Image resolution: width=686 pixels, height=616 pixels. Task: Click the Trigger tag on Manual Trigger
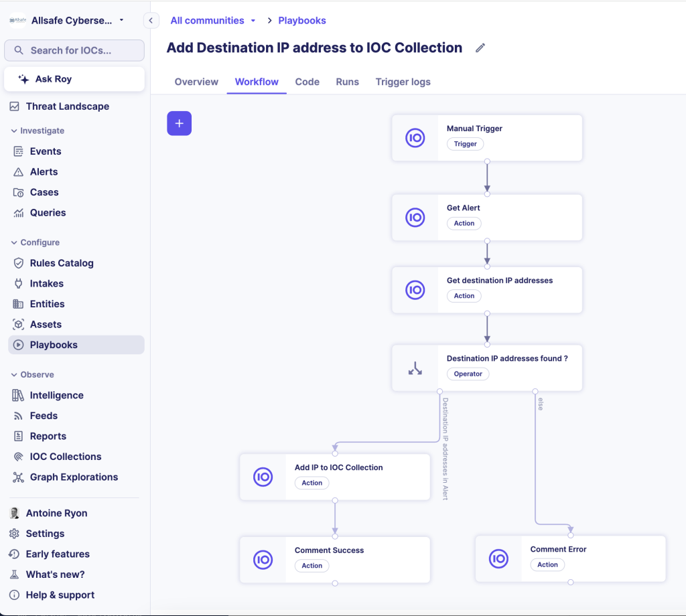click(465, 144)
